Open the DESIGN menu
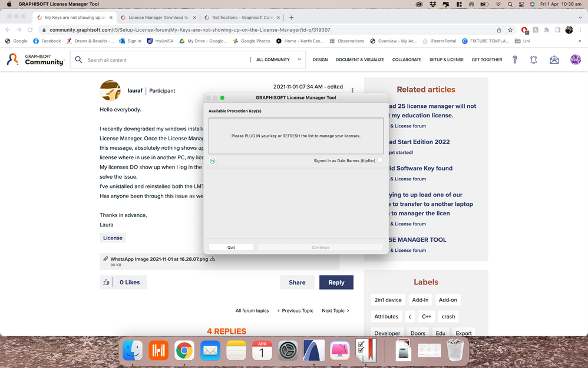Viewport: 588px width, 368px height. pos(321,60)
